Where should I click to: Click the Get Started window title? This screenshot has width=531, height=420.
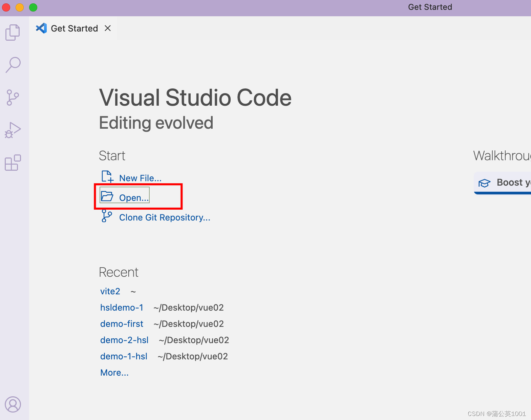[430, 7]
